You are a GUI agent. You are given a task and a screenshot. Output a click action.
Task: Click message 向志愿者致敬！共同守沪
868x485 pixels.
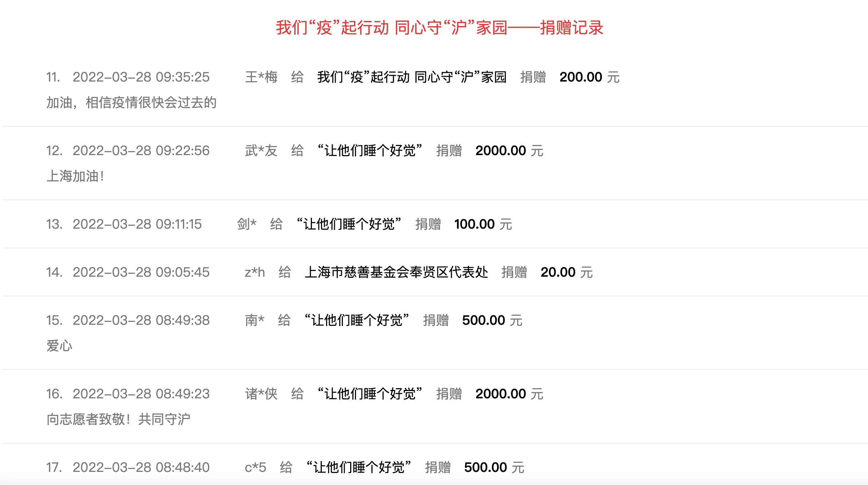(118, 419)
